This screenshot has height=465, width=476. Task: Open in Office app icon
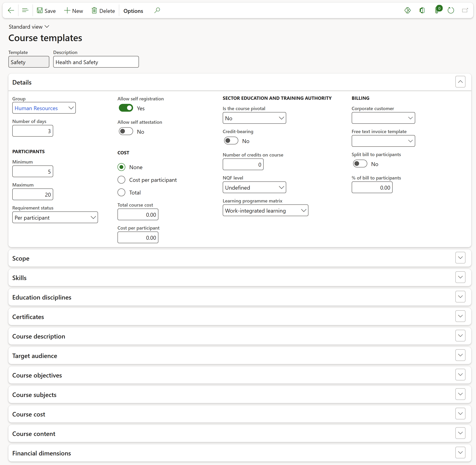point(422,11)
